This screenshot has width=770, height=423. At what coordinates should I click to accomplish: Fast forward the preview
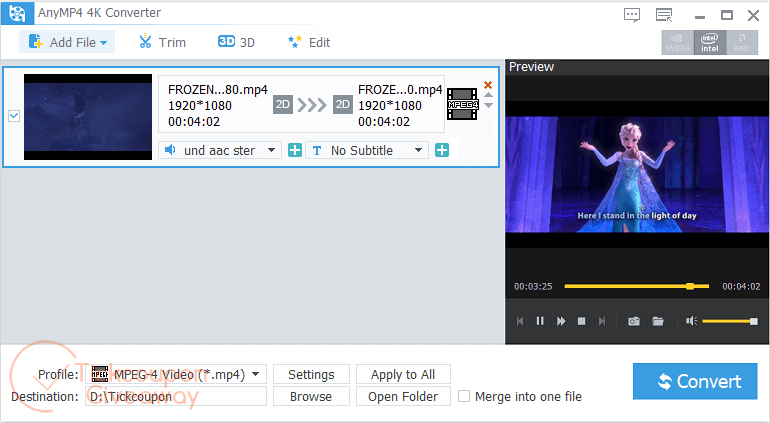click(561, 321)
